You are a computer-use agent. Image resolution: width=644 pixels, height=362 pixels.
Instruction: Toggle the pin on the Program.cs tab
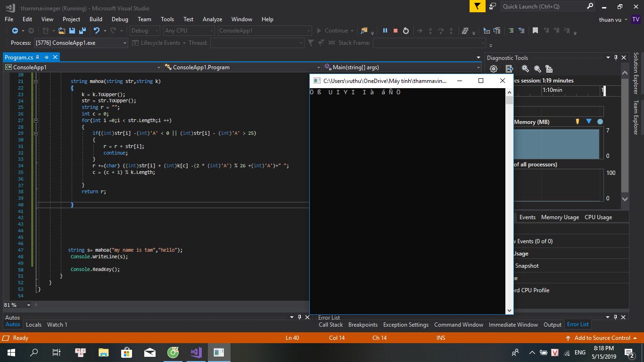(x=46, y=57)
